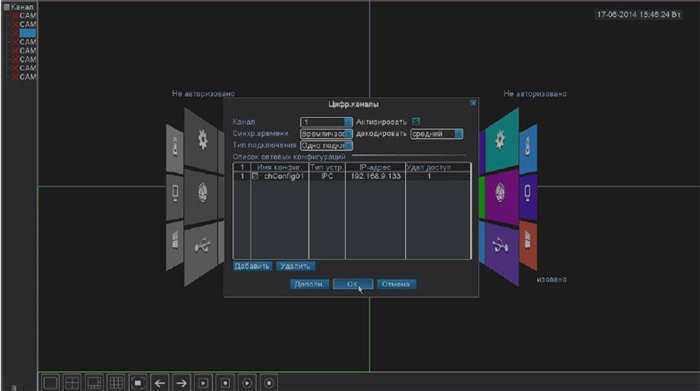Select the last CAM entry in tree
The width and height of the screenshot is (700, 391).
pos(27,77)
